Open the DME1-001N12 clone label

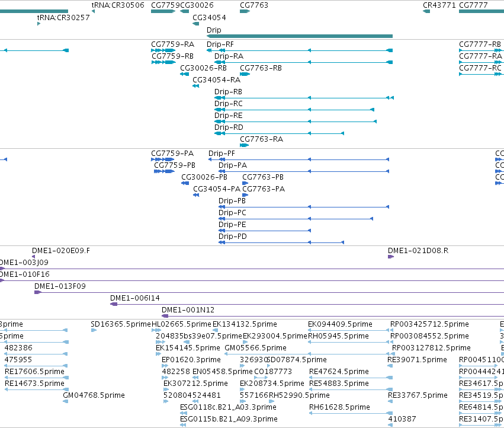coord(188,310)
